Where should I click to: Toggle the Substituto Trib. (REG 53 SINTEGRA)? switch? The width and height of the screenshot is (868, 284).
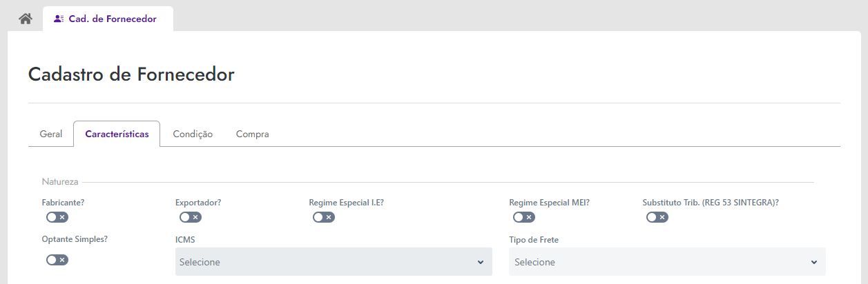(x=657, y=217)
